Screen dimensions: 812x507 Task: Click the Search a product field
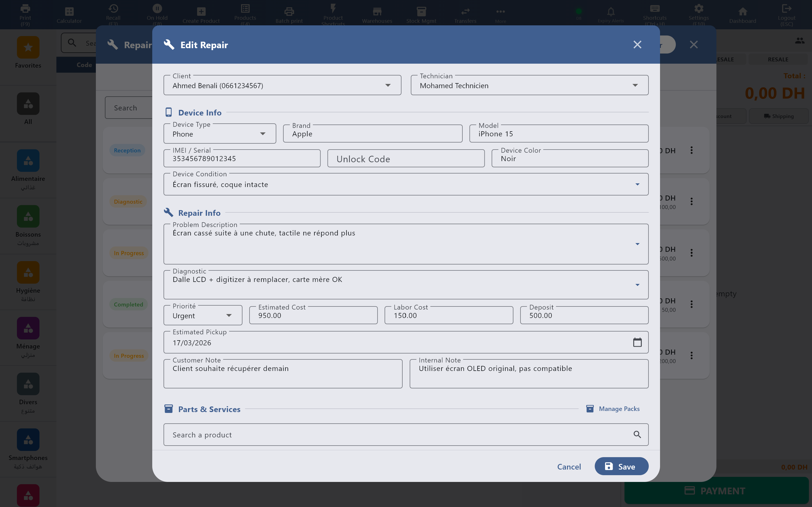click(x=369, y=434)
